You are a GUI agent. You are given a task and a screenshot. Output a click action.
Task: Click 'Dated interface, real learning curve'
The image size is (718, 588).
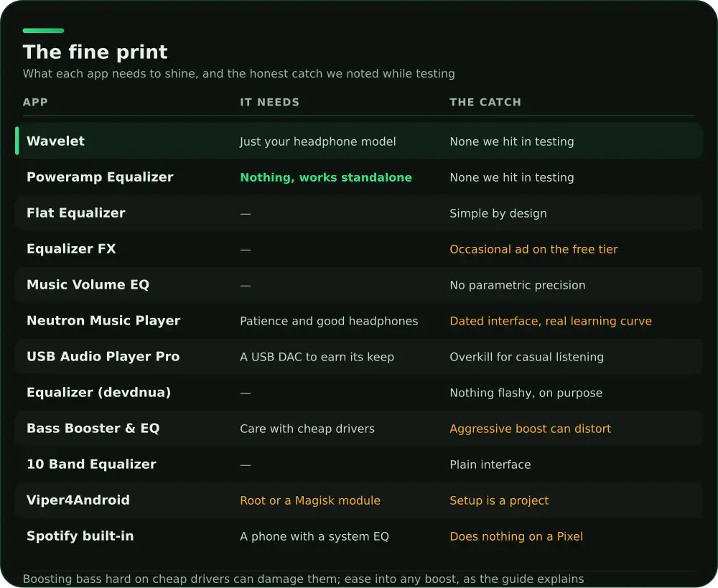point(551,321)
